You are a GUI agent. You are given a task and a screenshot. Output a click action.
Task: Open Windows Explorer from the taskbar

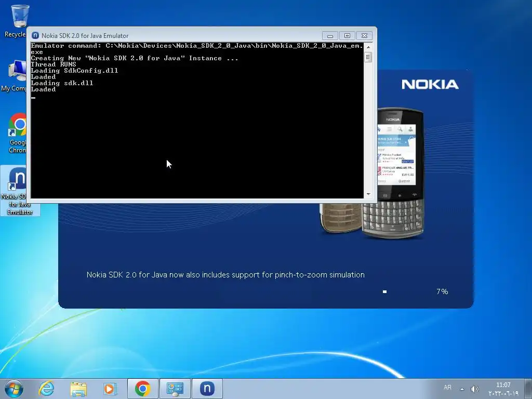(x=78, y=389)
